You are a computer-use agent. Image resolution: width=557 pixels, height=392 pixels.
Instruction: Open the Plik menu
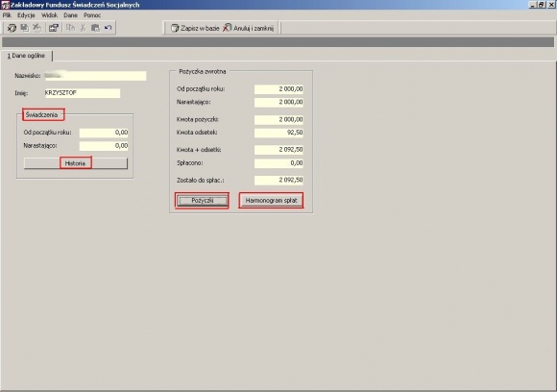tap(7, 15)
